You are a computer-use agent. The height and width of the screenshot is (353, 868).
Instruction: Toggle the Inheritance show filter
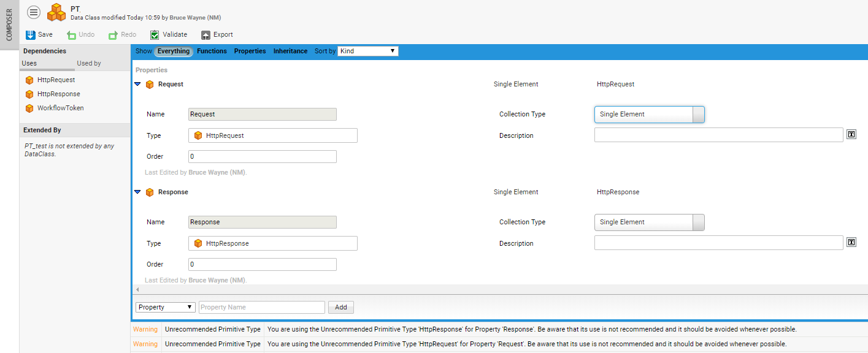pyautogui.click(x=290, y=51)
